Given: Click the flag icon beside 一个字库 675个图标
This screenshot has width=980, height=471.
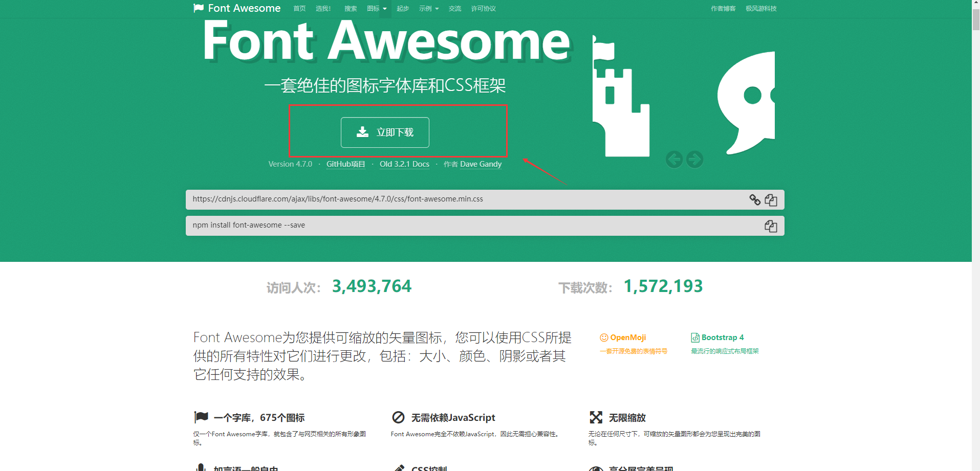Looking at the screenshot, I should (x=201, y=416).
